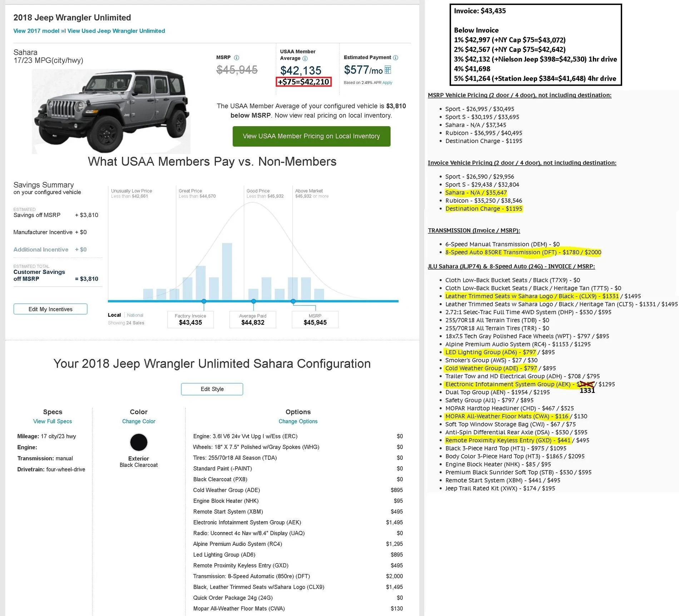Click the 2018 Jeep Wrangler Unlimited title
The width and height of the screenshot is (679, 616).
72,18
